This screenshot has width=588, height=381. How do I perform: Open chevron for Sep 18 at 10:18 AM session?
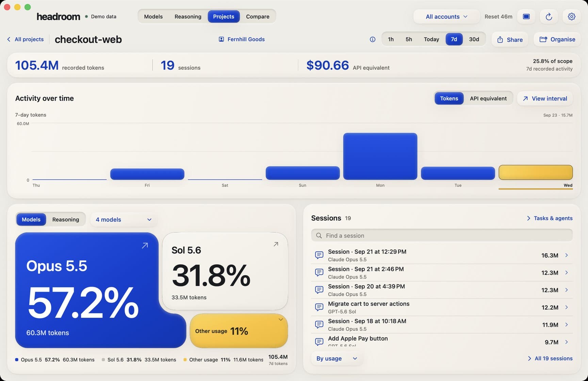coord(567,325)
